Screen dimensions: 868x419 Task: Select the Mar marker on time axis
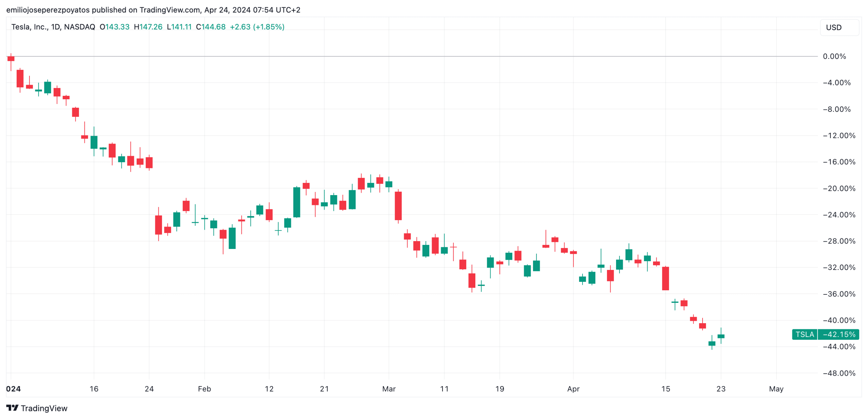[x=389, y=389]
